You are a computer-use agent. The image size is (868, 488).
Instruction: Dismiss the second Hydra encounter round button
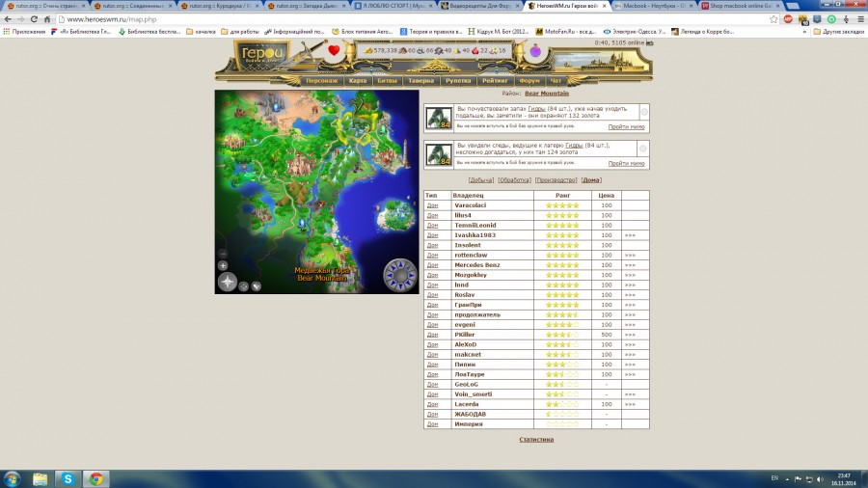point(642,149)
